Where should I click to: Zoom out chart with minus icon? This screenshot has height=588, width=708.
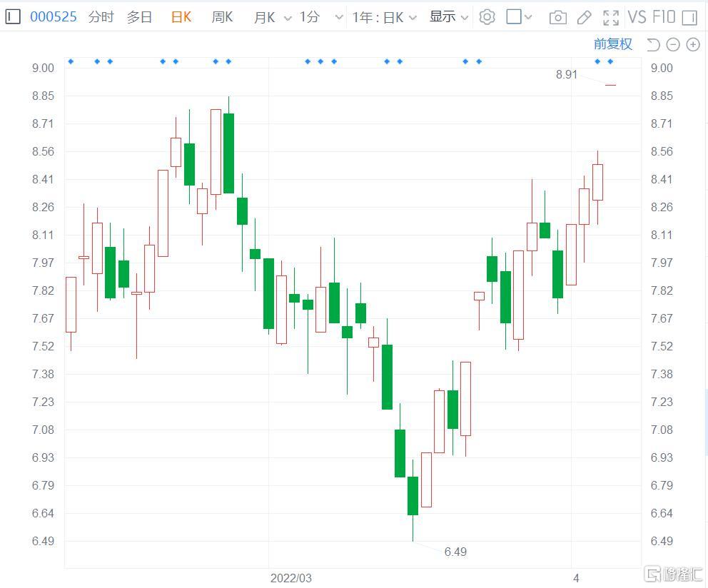(673, 44)
